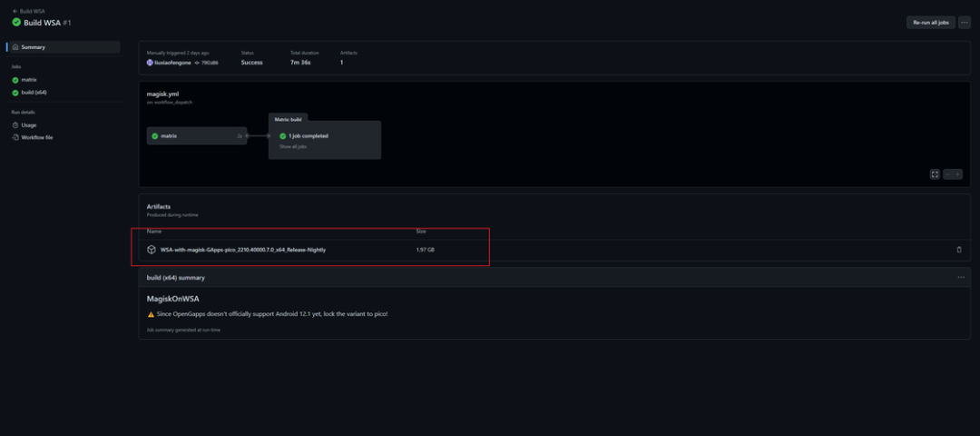Toggle fullscreen for the workflow graph

pos(935,174)
